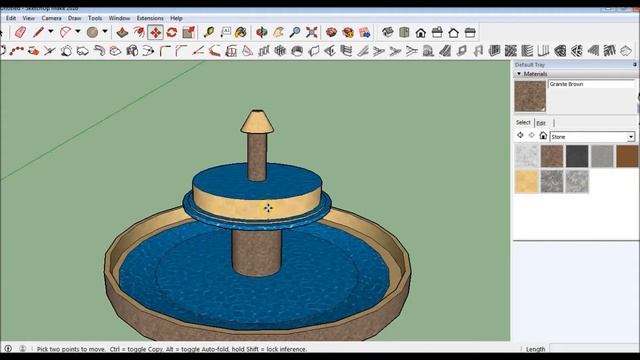Click the Length measurement box

click(x=594, y=349)
